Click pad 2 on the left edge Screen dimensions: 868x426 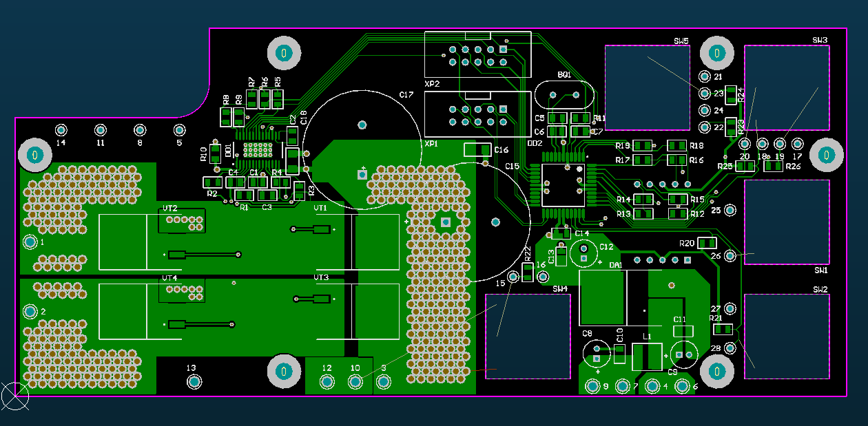click(x=30, y=312)
